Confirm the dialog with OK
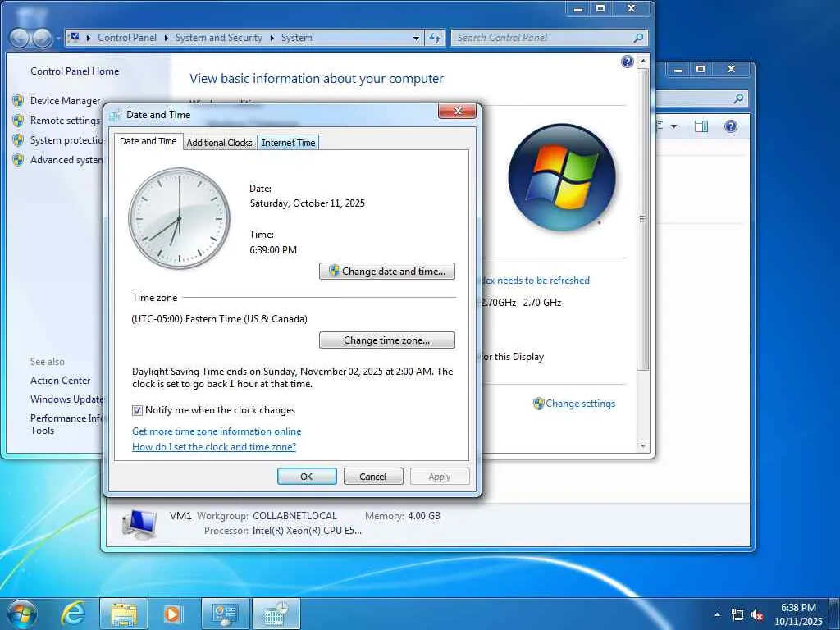This screenshot has height=630, width=840. [x=307, y=477]
